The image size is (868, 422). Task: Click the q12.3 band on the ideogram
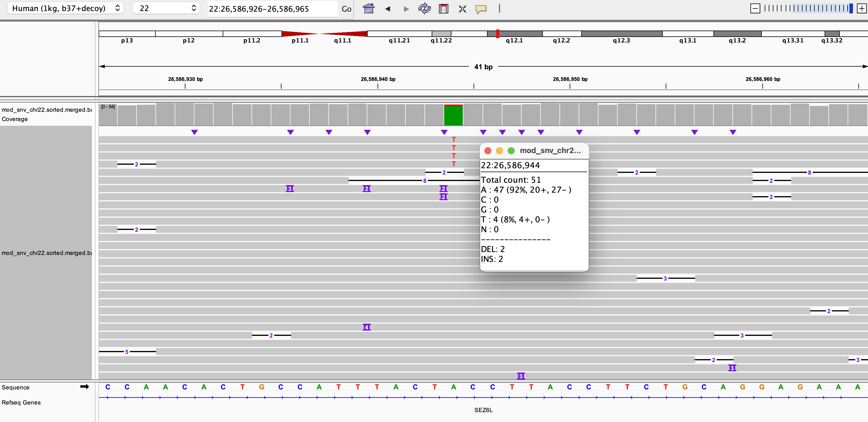622,34
